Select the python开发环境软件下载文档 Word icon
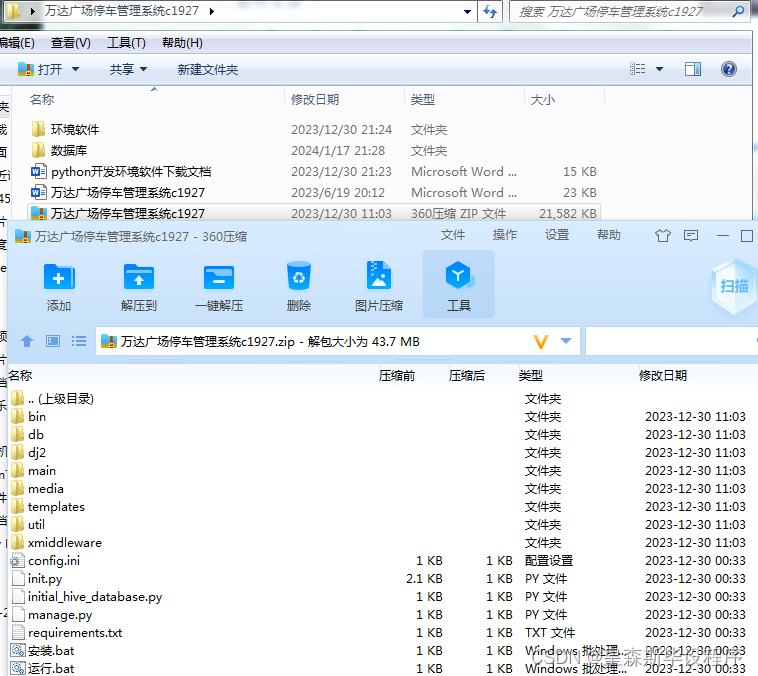Viewport: 758px width, 676px height. [x=38, y=172]
